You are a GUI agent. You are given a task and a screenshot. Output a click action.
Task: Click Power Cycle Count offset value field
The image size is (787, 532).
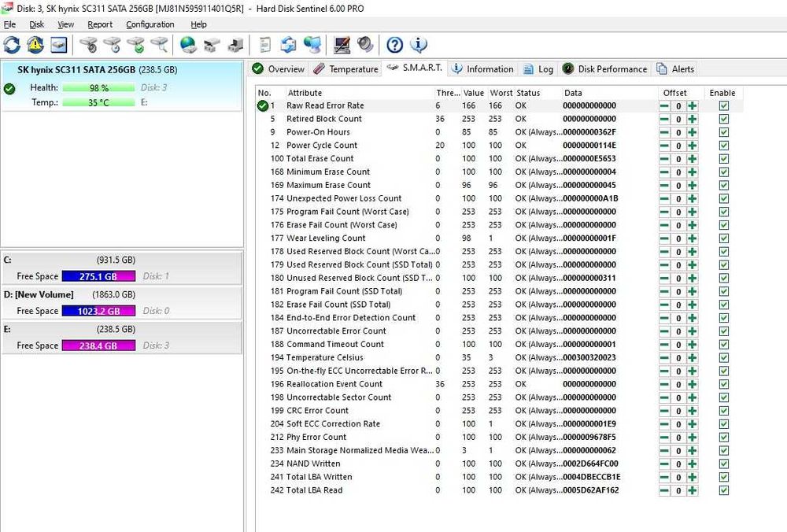pyautogui.click(x=678, y=146)
